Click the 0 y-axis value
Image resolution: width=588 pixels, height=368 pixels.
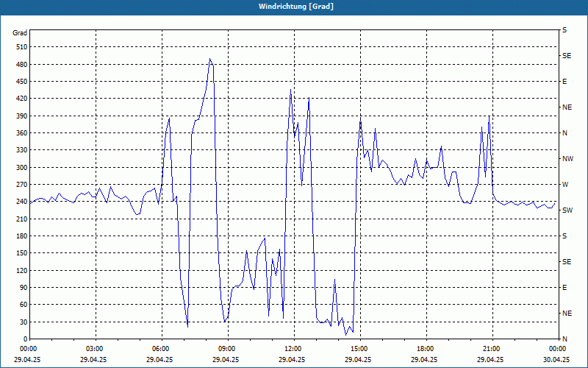pos(25,339)
